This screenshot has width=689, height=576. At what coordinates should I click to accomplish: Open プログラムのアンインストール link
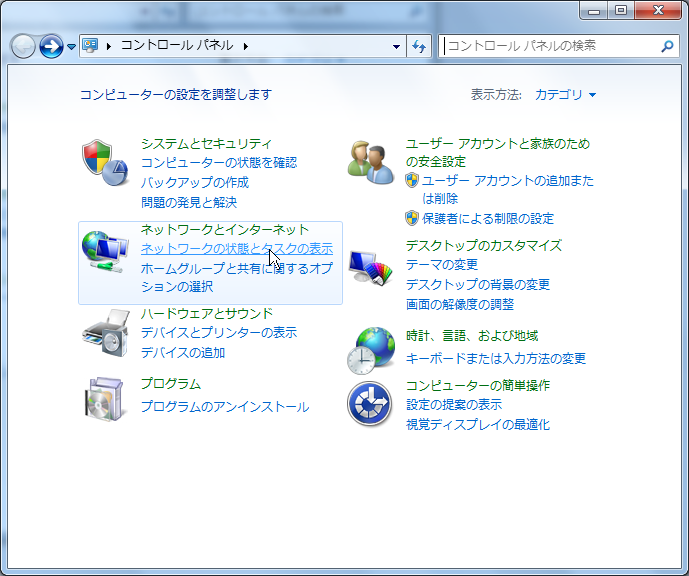pyautogui.click(x=225, y=406)
